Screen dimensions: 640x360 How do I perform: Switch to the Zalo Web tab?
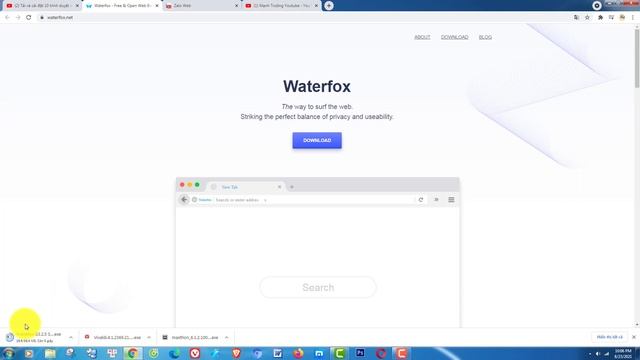click(x=201, y=6)
